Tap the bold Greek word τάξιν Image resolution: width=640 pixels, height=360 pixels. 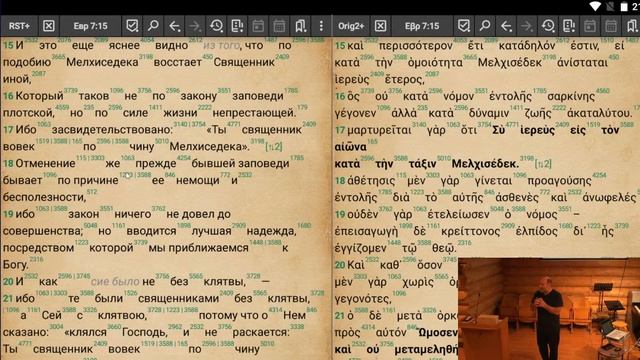click(422, 164)
